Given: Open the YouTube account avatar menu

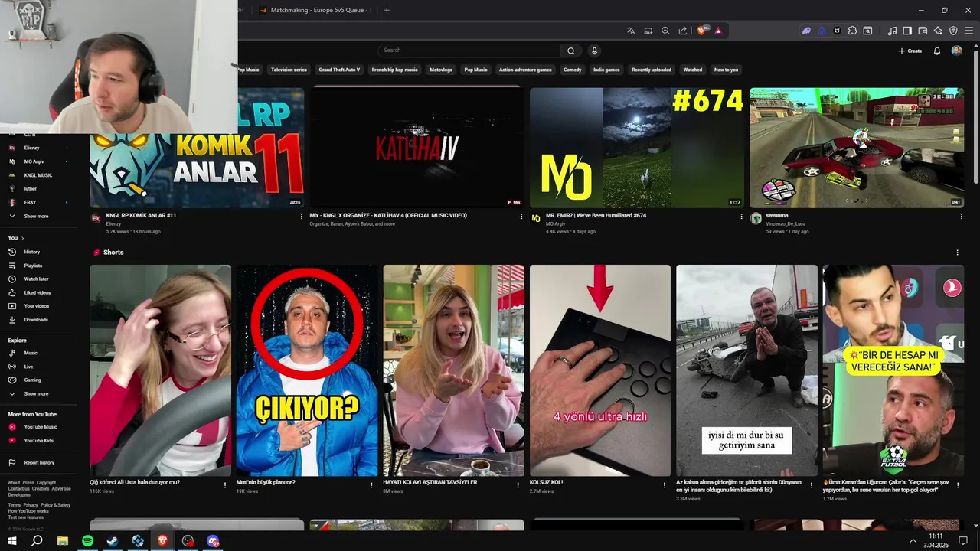Looking at the screenshot, I should pos(956,51).
